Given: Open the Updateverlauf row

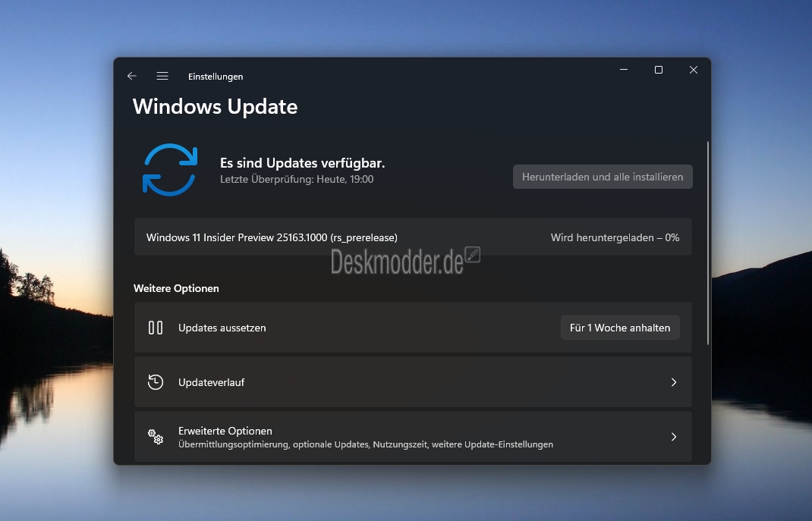Looking at the screenshot, I should [413, 382].
